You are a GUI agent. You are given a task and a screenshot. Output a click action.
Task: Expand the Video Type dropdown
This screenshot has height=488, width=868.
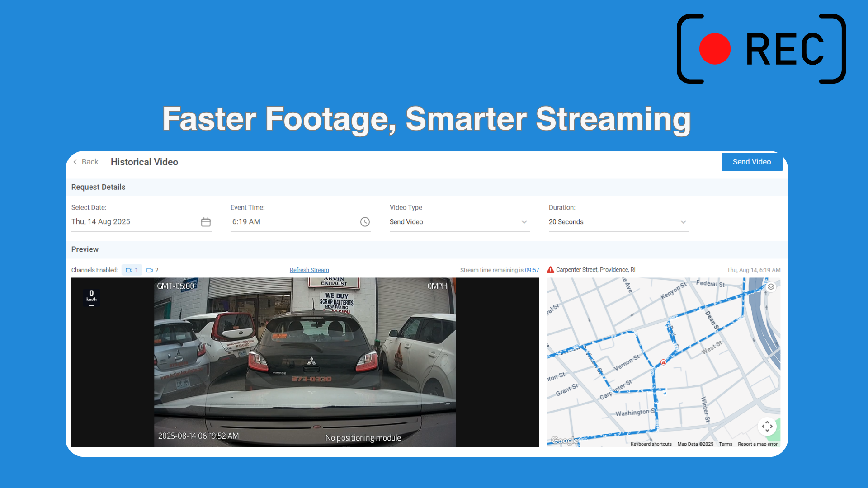524,222
